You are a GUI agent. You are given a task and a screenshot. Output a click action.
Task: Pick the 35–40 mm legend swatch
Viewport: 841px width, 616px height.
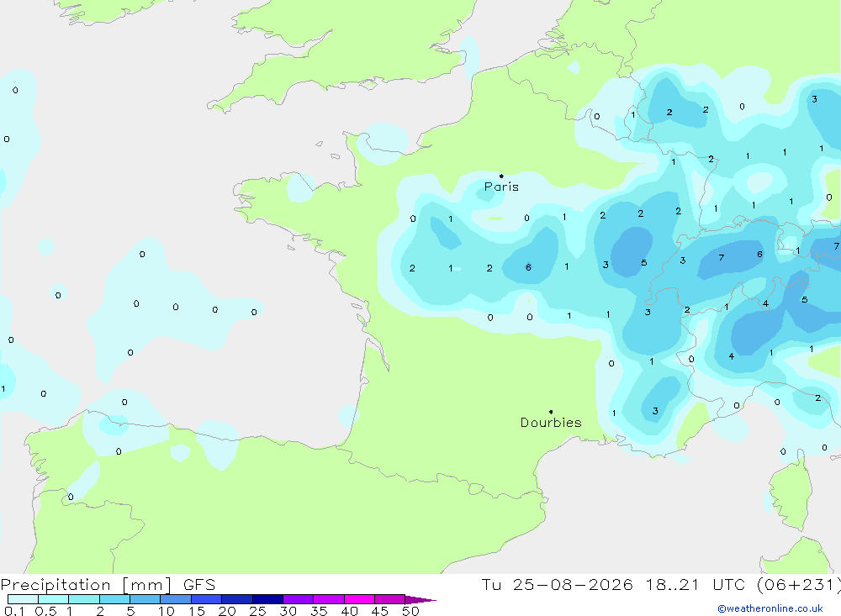tap(329, 599)
